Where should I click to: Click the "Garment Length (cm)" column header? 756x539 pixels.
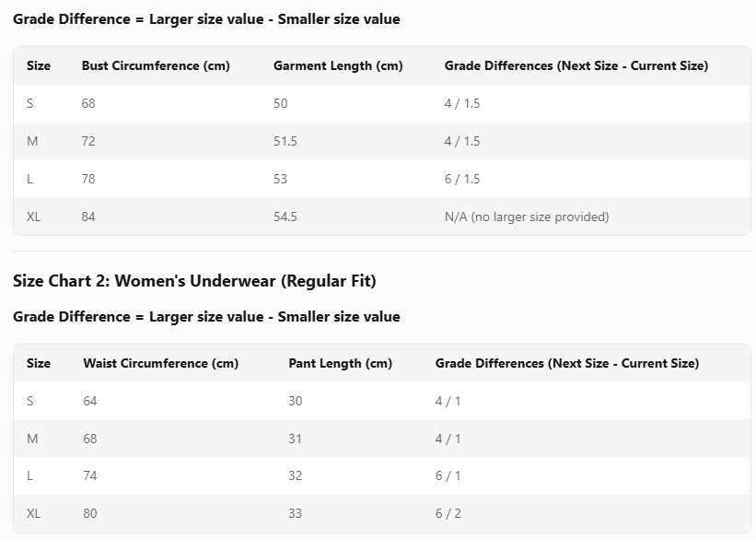coord(338,66)
